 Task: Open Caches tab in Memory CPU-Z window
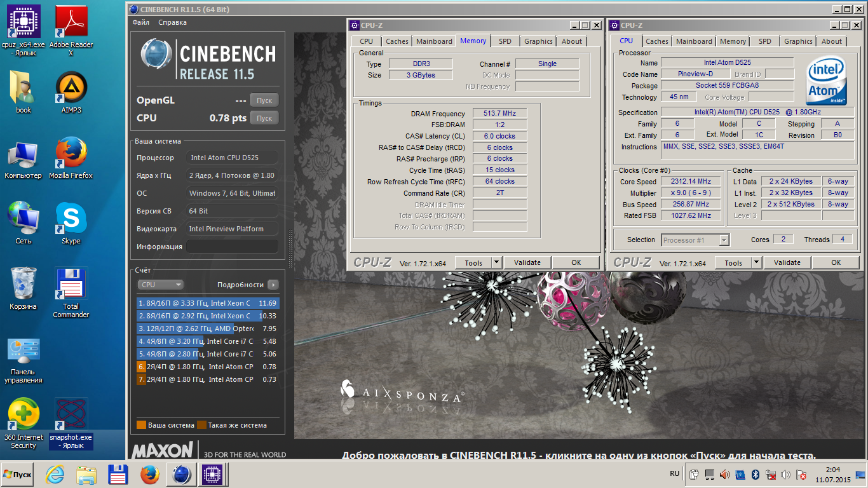(x=397, y=41)
